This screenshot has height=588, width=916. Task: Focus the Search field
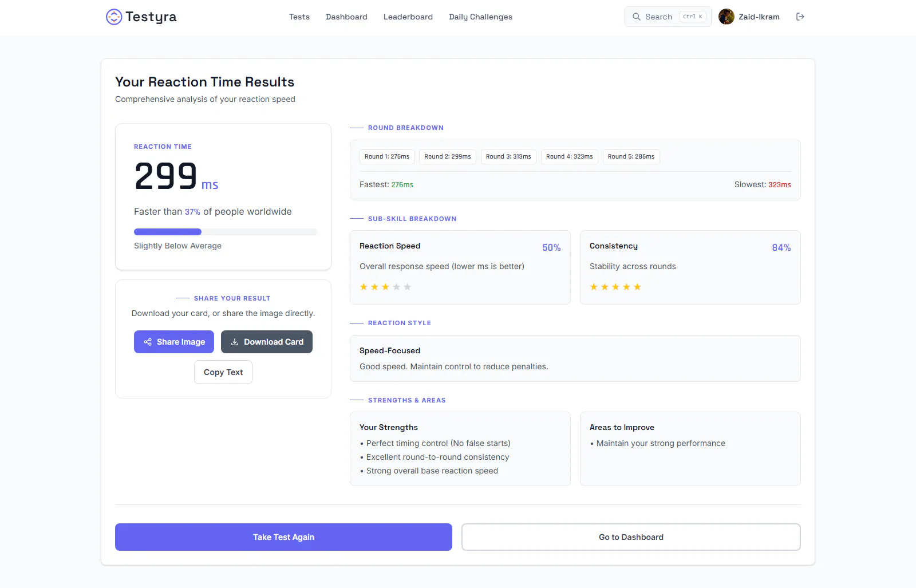(x=668, y=17)
